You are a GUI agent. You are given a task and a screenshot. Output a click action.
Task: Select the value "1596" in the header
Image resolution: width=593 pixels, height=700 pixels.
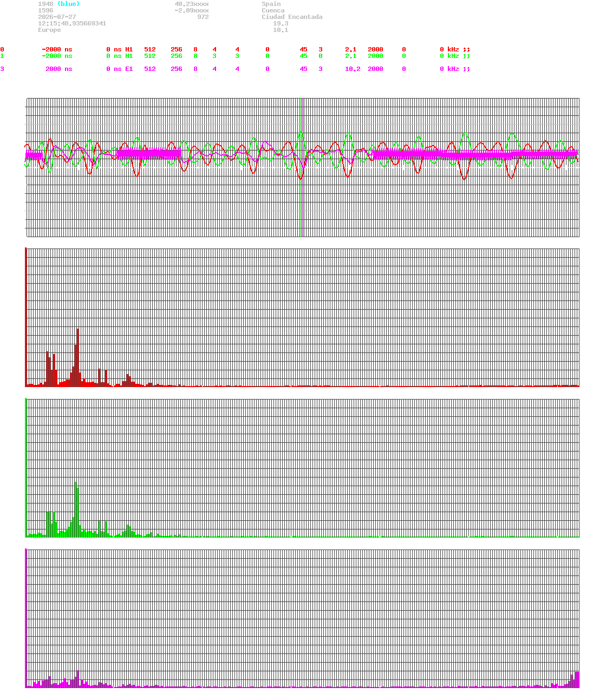[x=45, y=10]
